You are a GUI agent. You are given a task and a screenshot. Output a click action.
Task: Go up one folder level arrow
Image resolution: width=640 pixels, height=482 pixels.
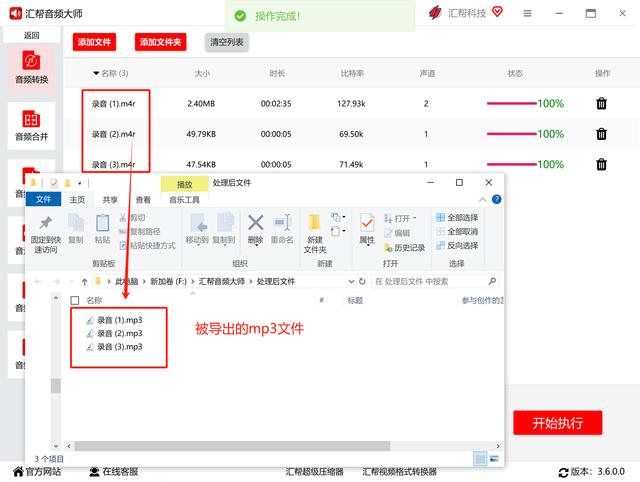[84, 281]
